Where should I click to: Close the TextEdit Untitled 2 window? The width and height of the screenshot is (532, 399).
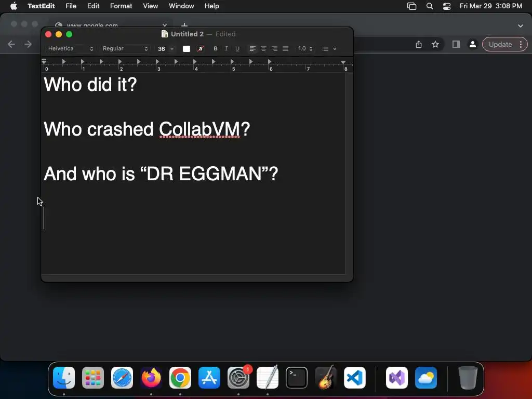[48, 34]
